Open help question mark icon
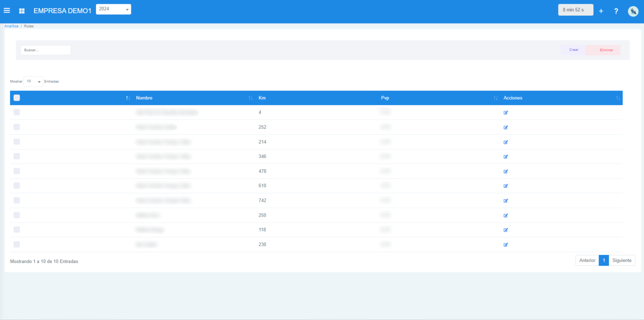 pyautogui.click(x=616, y=11)
